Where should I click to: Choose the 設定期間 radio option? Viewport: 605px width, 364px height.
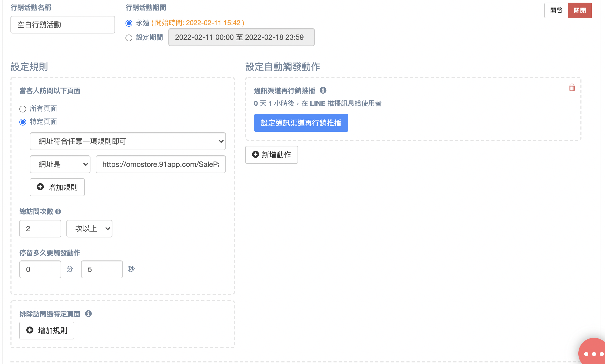pyautogui.click(x=129, y=38)
